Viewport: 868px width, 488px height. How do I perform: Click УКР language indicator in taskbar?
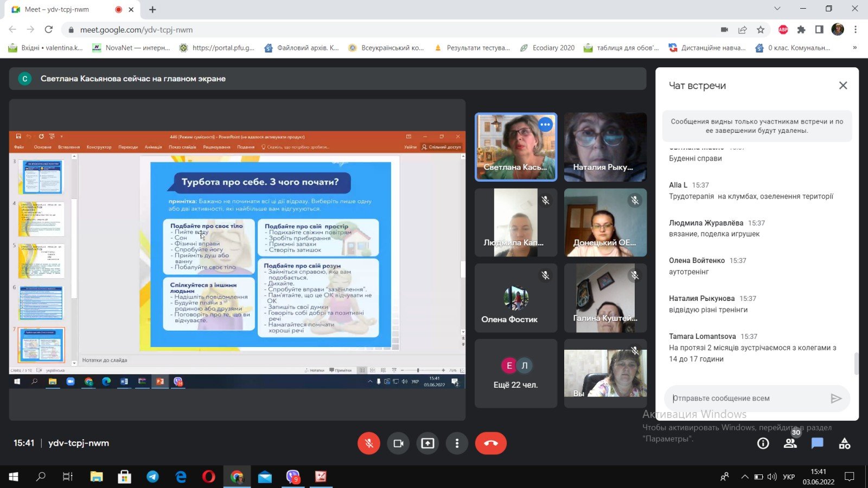pyautogui.click(x=789, y=477)
